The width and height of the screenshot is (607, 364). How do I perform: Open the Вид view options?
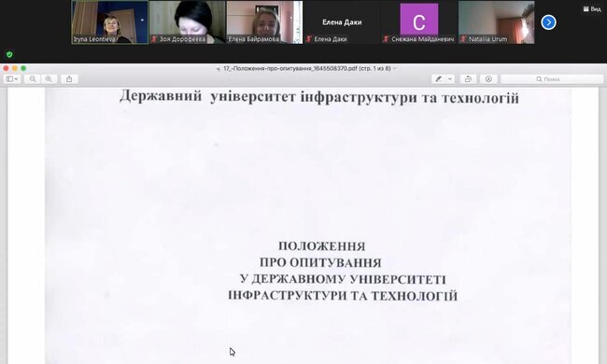[592, 9]
